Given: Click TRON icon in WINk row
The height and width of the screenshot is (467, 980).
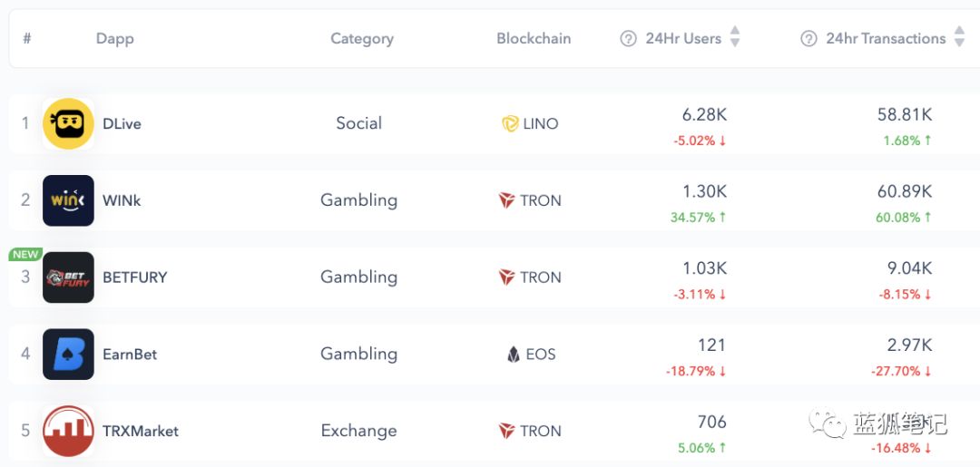Looking at the screenshot, I should (x=506, y=200).
